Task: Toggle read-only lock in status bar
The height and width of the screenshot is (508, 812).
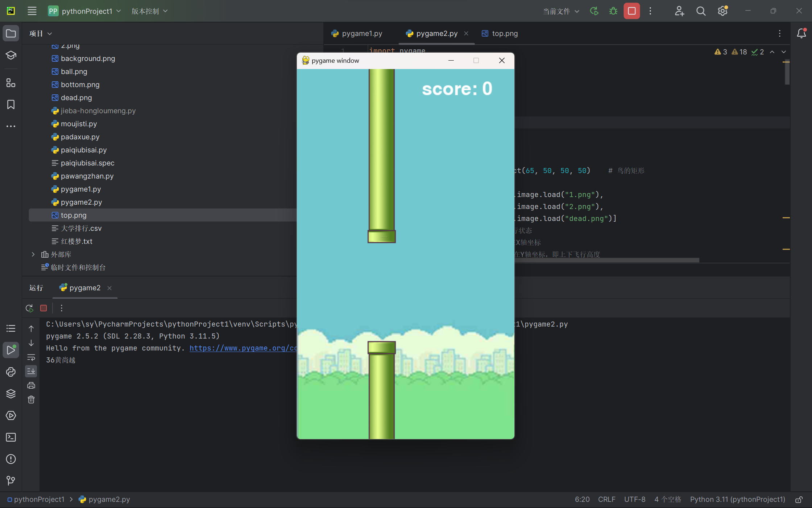Action: [x=799, y=500]
